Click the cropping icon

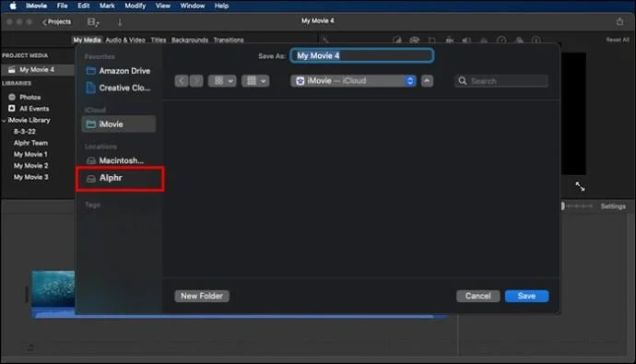tap(431, 41)
